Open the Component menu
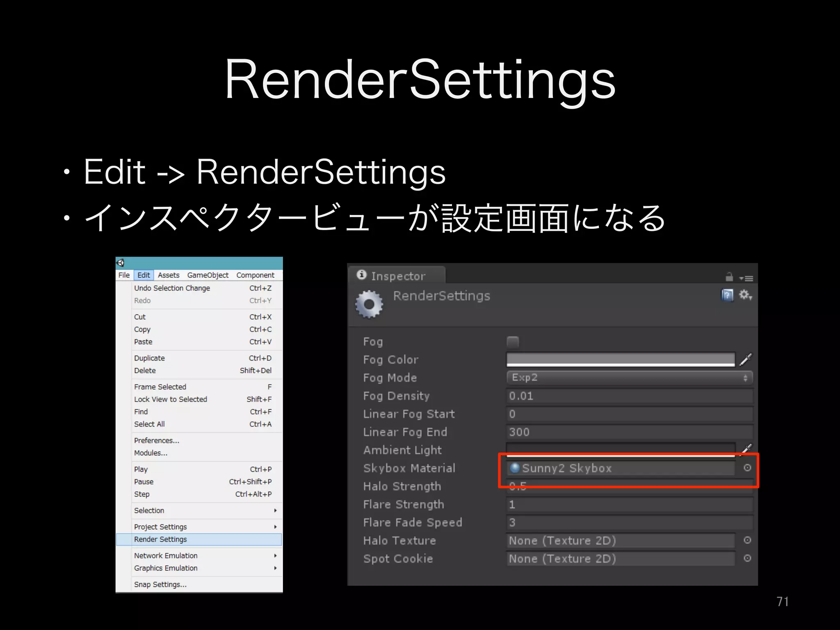The height and width of the screenshot is (630, 840). pyautogui.click(x=255, y=275)
